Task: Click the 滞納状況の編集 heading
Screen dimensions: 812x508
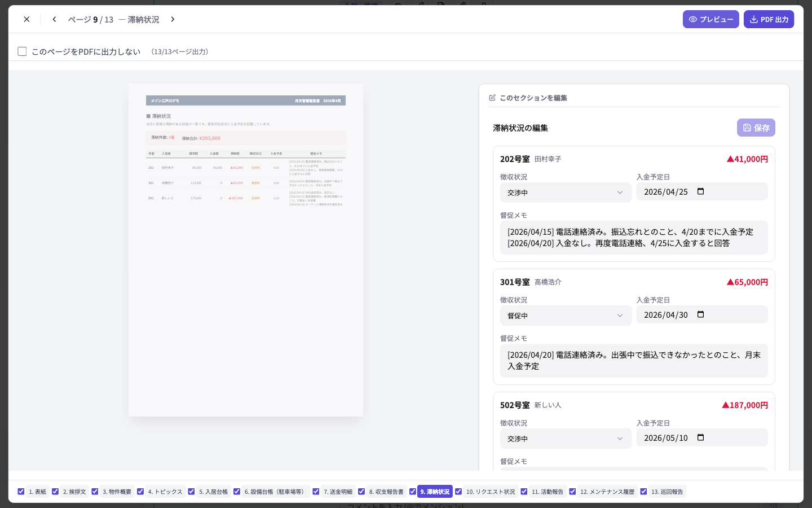Action: (x=520, y=128)
